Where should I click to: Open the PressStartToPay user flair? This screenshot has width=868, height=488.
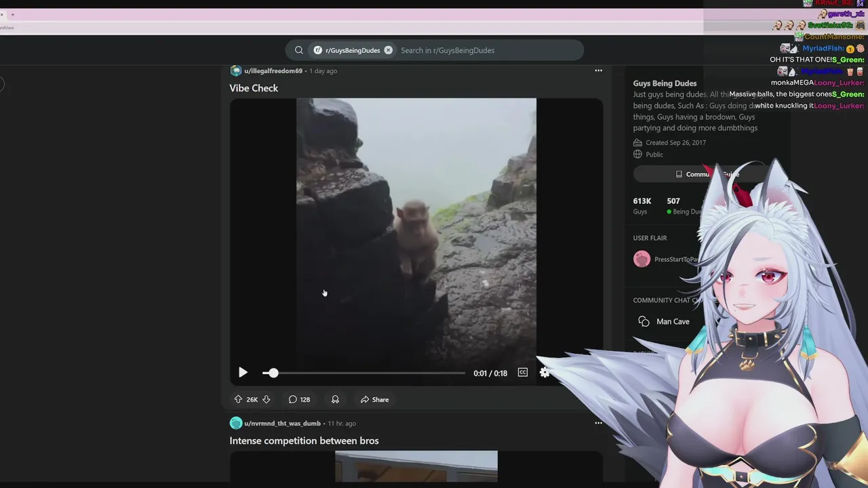[667, 259]
